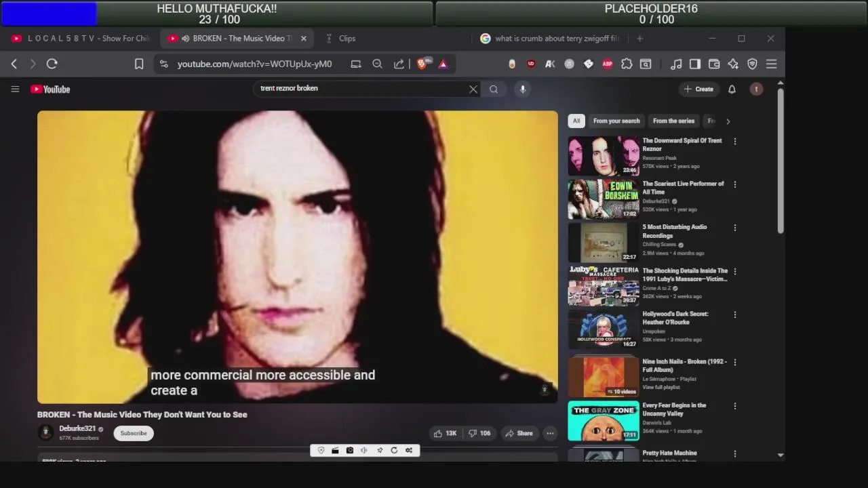Click the page vertical scrollbar thumb

[781, 160]
